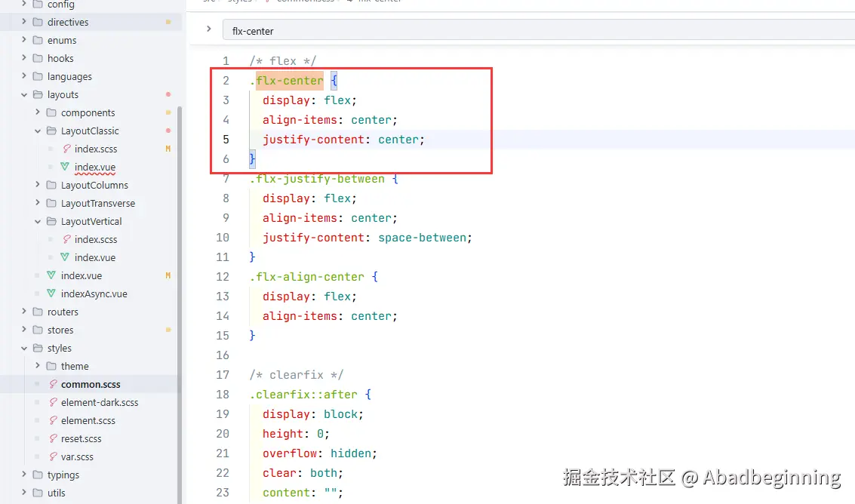Collapse the LayoutClassic folder chevron
The height and width of the screenshot is (504, 855).
point(37,131)
